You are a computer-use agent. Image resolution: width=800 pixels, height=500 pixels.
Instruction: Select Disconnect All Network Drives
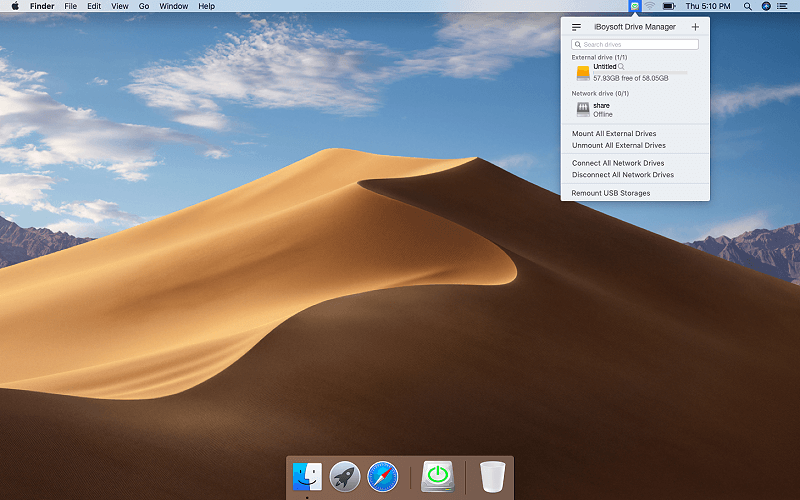coord(622,175)
